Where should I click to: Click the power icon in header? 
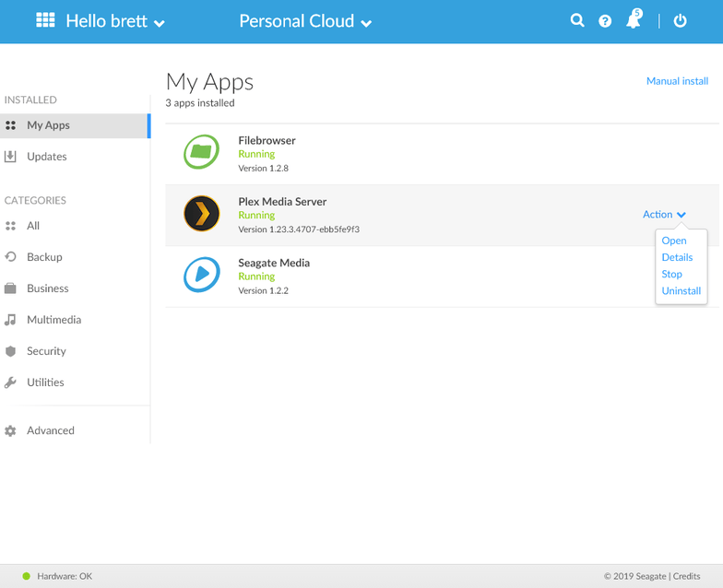click(681, 20)
